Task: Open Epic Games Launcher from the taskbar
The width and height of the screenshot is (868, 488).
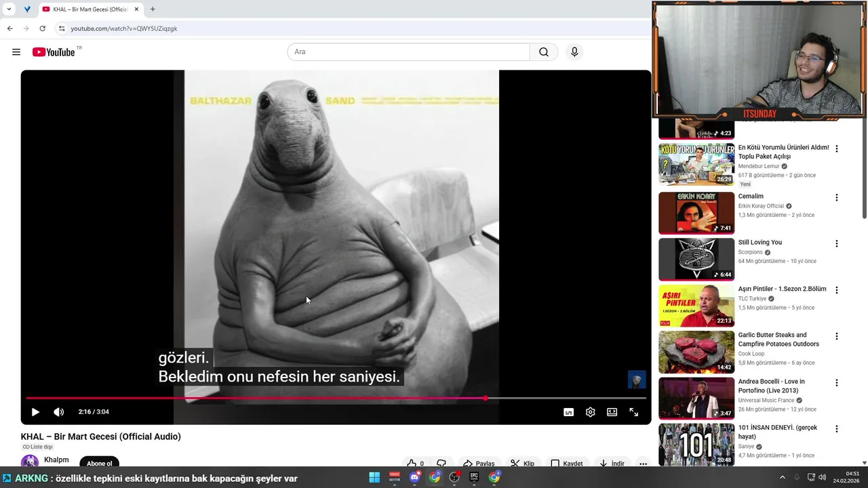Action: tap(474, 477)
